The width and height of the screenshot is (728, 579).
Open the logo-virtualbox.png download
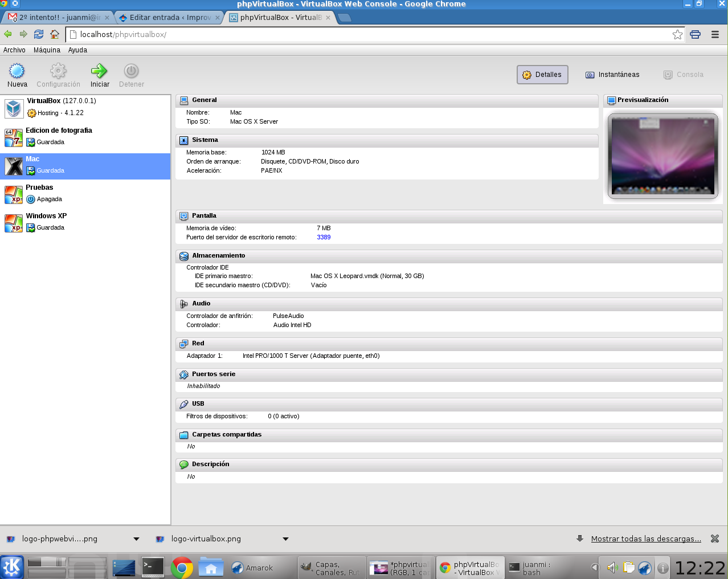[x=198, y=539]
